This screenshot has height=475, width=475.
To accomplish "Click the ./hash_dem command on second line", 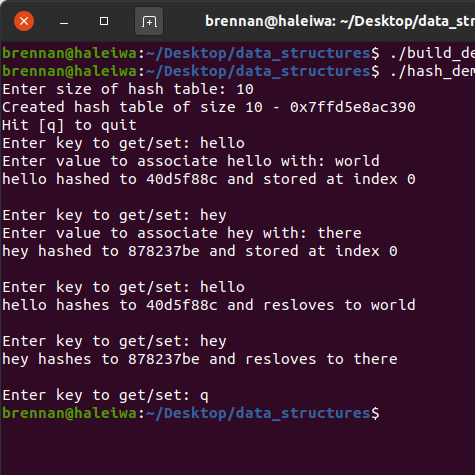I will click(432, 71).
